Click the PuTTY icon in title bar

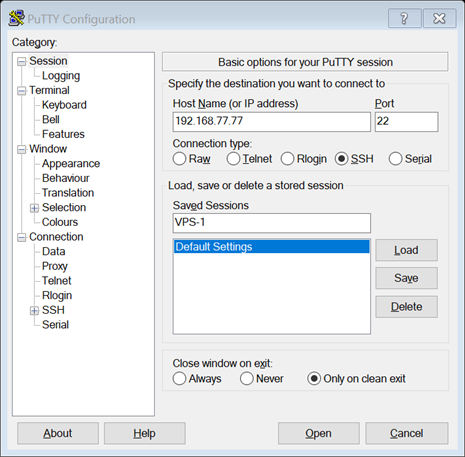[x=16, y=18]
